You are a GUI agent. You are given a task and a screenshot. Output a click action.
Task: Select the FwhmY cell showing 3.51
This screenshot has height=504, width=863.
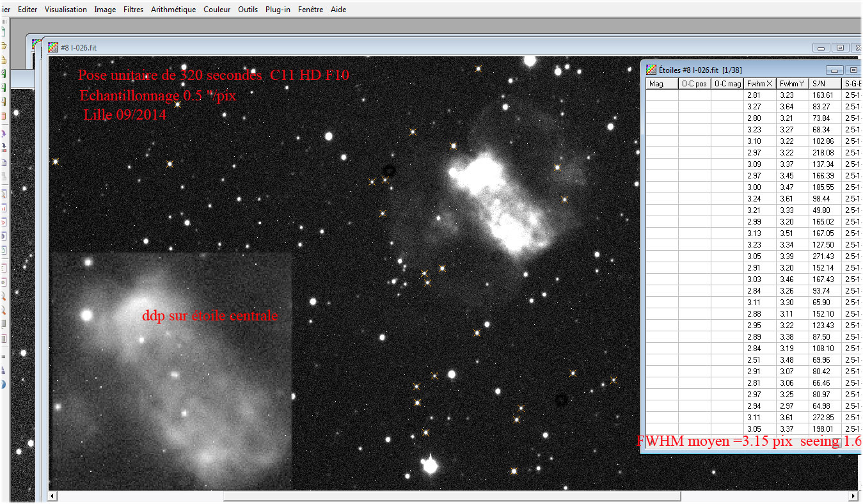click(793, 233)
